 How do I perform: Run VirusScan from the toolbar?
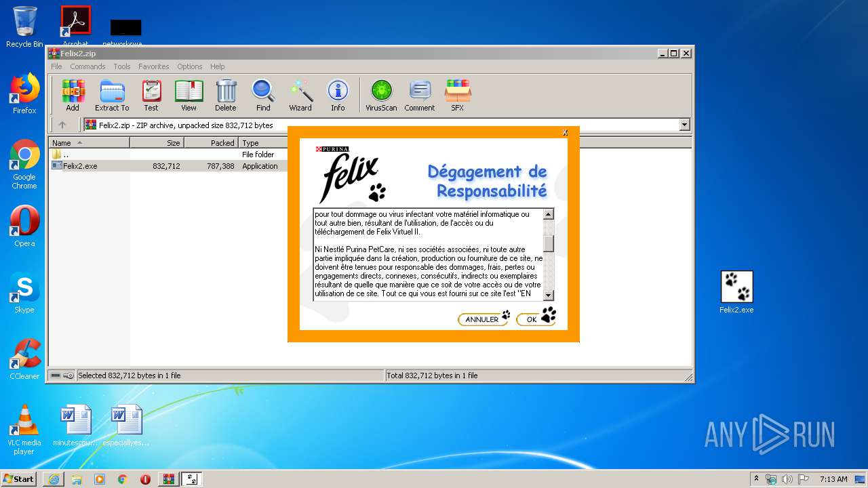[381, 95]
